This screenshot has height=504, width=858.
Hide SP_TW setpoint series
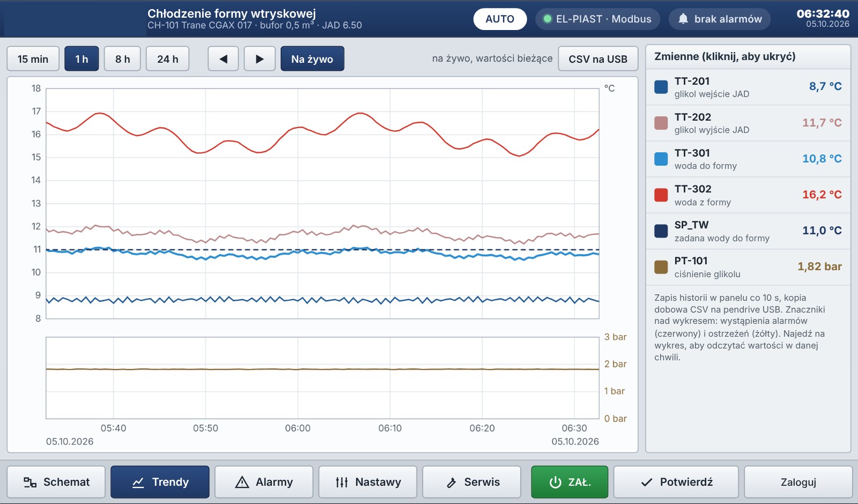coord(748,231)
